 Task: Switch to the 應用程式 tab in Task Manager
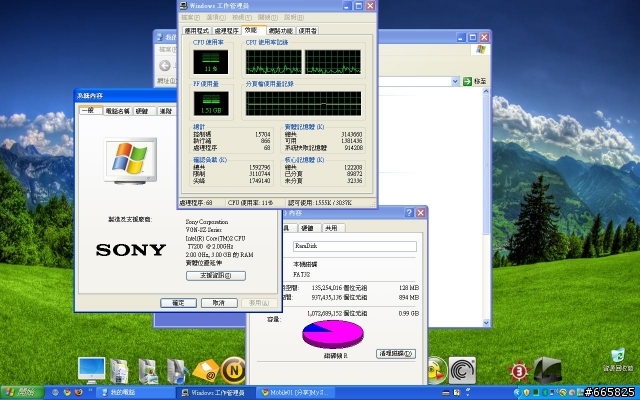click(x=197, y=31)
